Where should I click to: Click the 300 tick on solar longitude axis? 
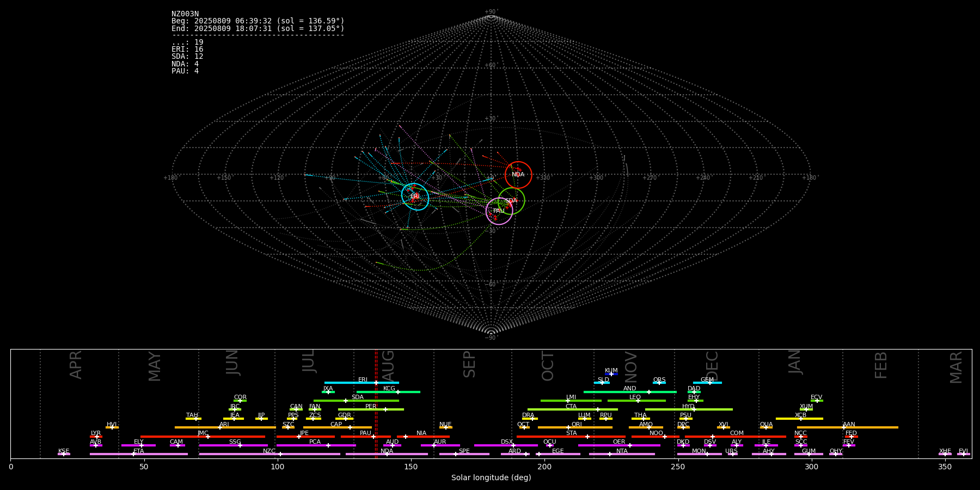[x=811, y=467]
